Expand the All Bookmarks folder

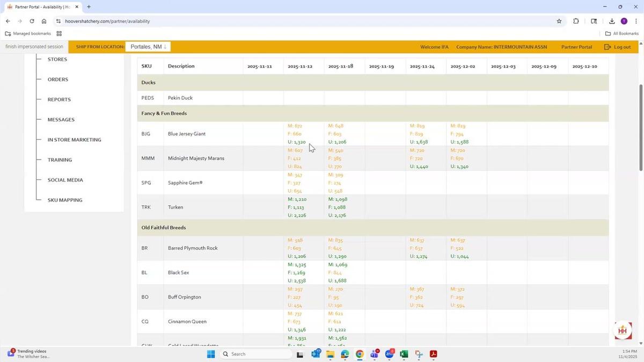click(x=622, y=33)
